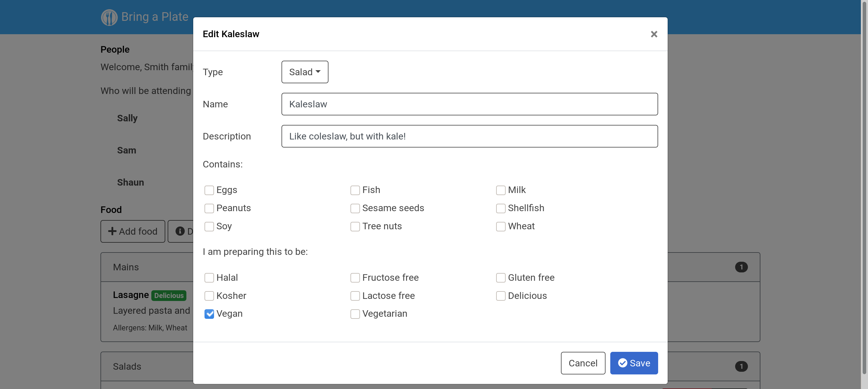Mark the dish as Lactose free
The image size is (868, 389).
355,296
